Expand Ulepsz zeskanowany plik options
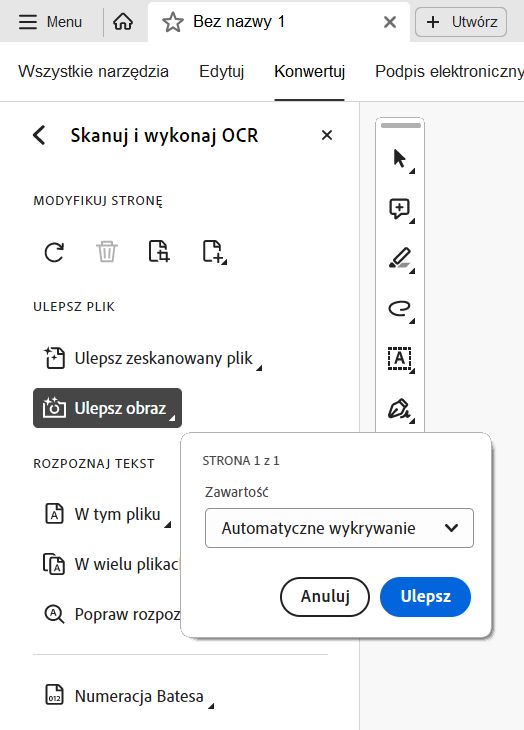This screenshot has height=730, width=524. pyautogui.click(x=153, y=358)
